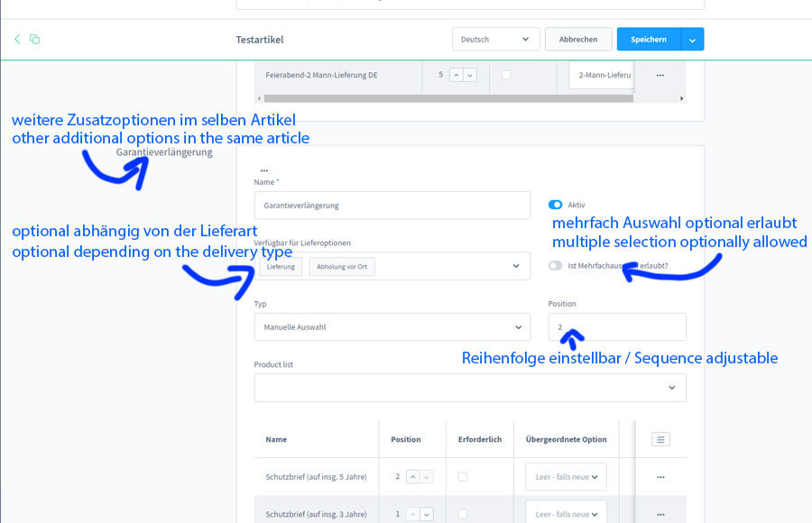
Task: Click the Position input field
Action: click(616, 327)
